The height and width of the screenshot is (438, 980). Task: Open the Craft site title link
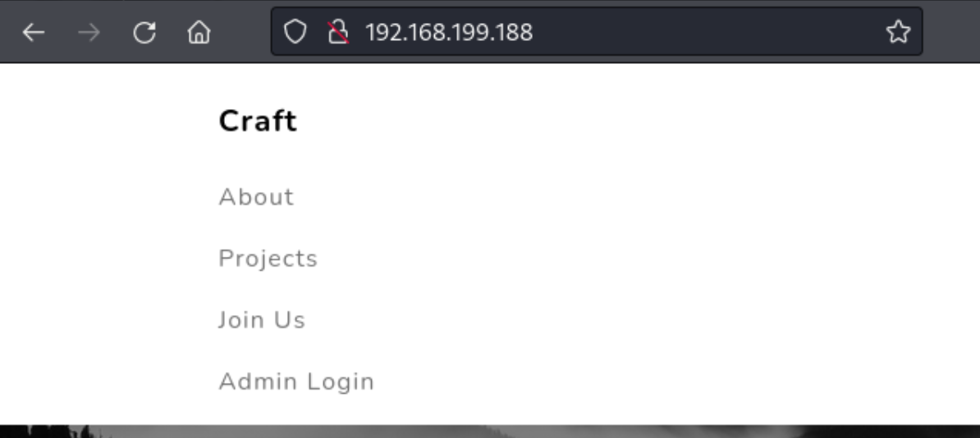(x=258, y=121)
